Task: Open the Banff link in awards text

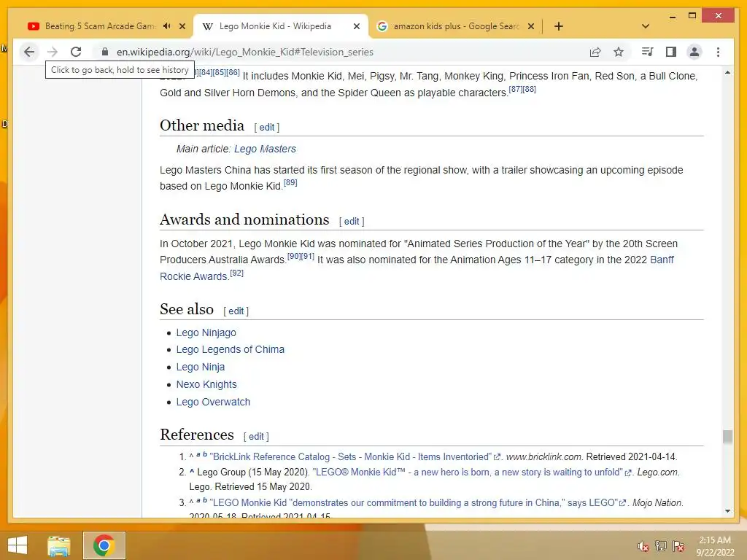Action: (x=662, y=260)
